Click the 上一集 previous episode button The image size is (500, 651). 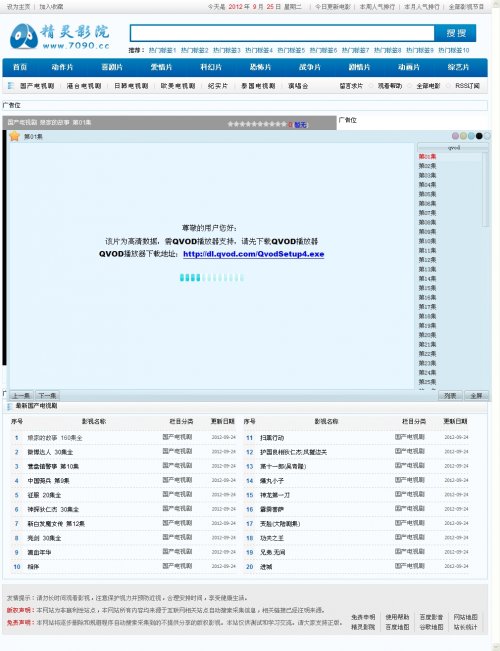coord(21,395)
